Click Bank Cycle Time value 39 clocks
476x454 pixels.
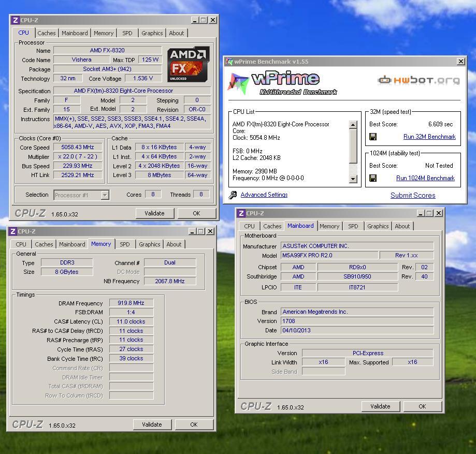tap(131, 358)
